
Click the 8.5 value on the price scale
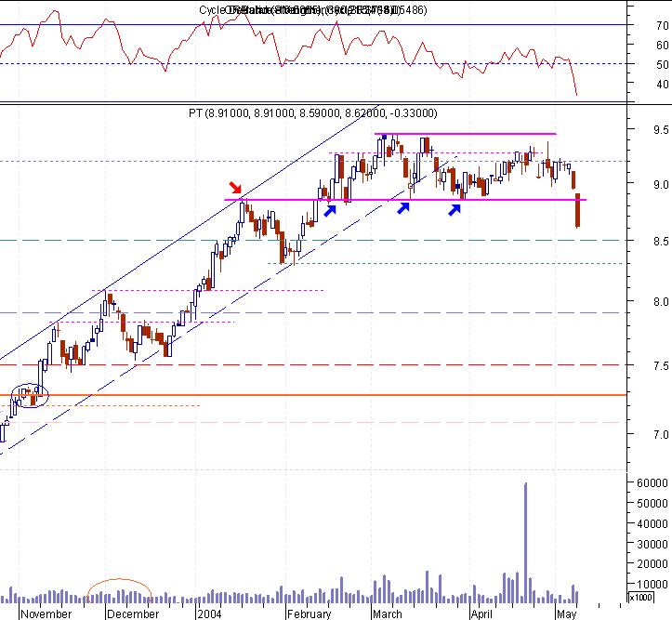click(661, 242)
